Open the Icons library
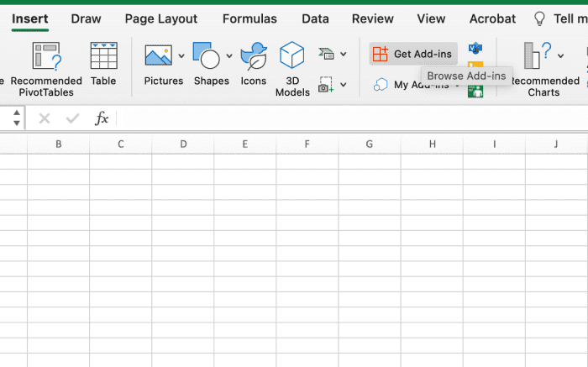This screenshot has height=367, width=588. point(254,56)
